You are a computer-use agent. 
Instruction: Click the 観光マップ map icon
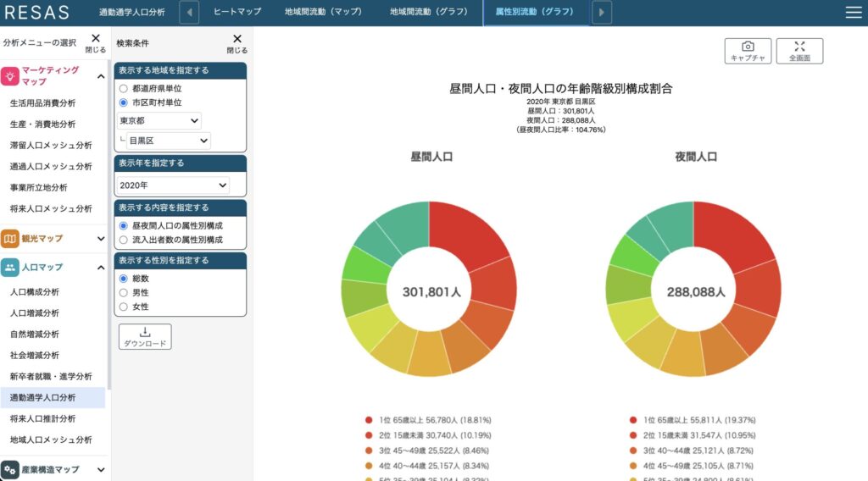(10, 239)
